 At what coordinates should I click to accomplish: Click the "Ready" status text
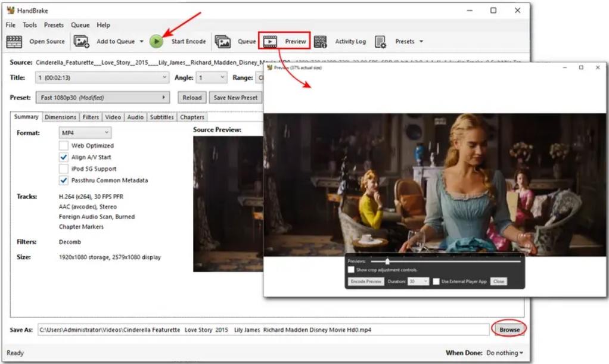click(15, 353)
